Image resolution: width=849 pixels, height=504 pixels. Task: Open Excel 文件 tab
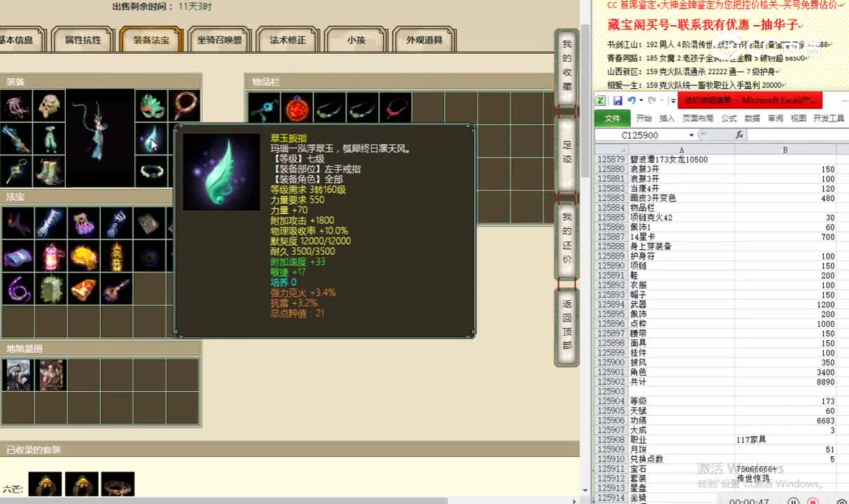tap(613, 118)
